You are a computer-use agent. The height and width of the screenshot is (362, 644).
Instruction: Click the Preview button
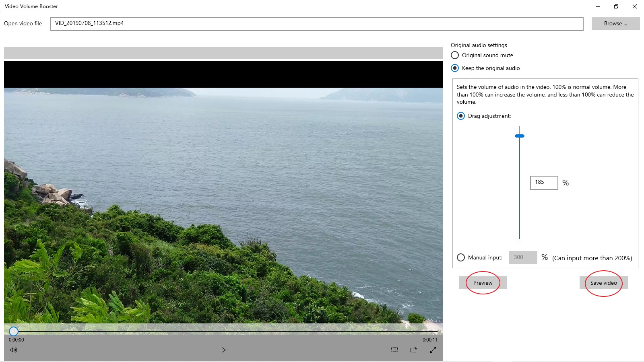(x=483, y=283)
